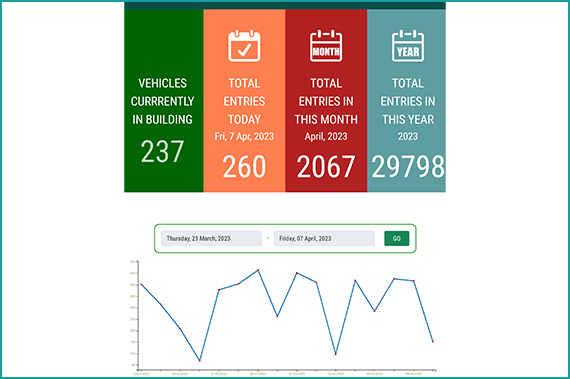
Task: Select the first data point on chart
Action: [141, 284]
